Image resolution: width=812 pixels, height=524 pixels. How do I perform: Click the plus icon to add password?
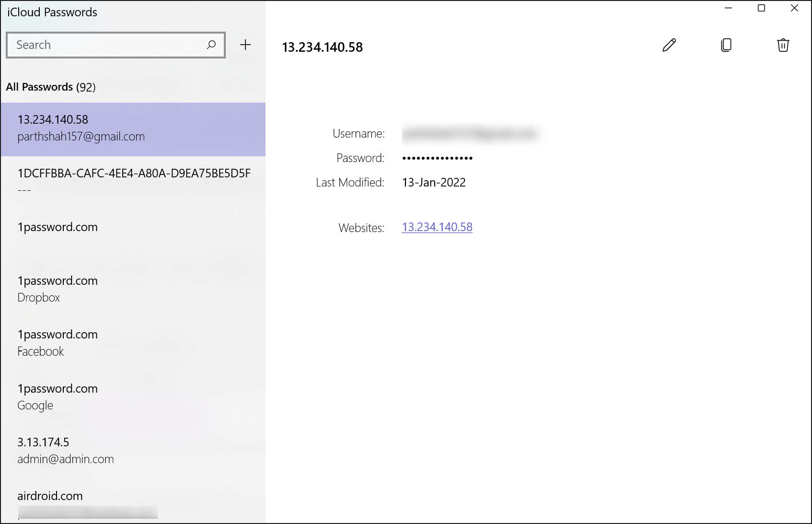(x=245, y=45)
